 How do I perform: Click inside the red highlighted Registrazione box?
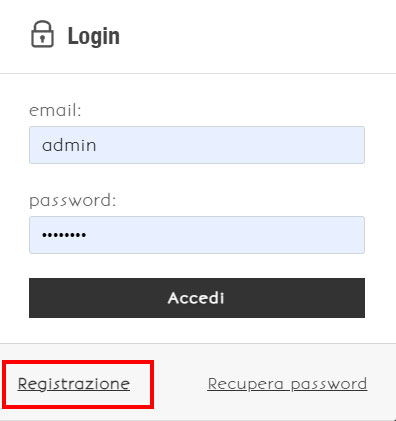78,384
